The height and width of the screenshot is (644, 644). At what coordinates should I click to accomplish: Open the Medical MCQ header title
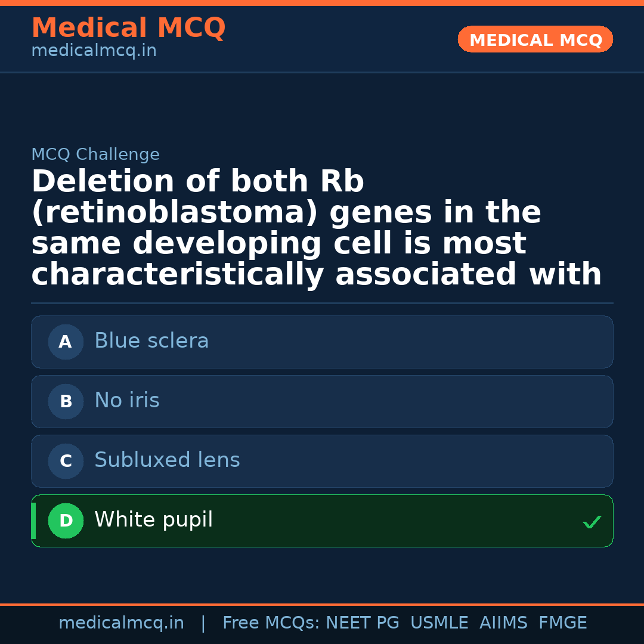pos(128,28)
